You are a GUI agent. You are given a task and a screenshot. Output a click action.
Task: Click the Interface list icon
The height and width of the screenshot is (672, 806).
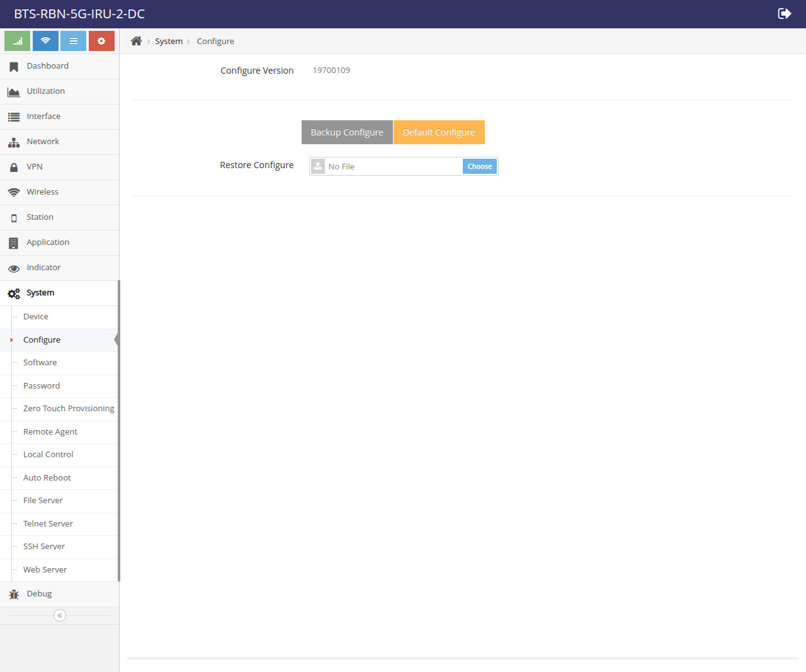[14, 117]
